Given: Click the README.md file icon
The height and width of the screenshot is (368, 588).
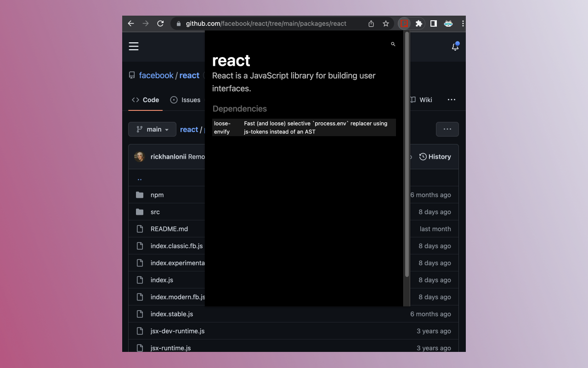Looking at the screenshot, I should click(140, 229).
